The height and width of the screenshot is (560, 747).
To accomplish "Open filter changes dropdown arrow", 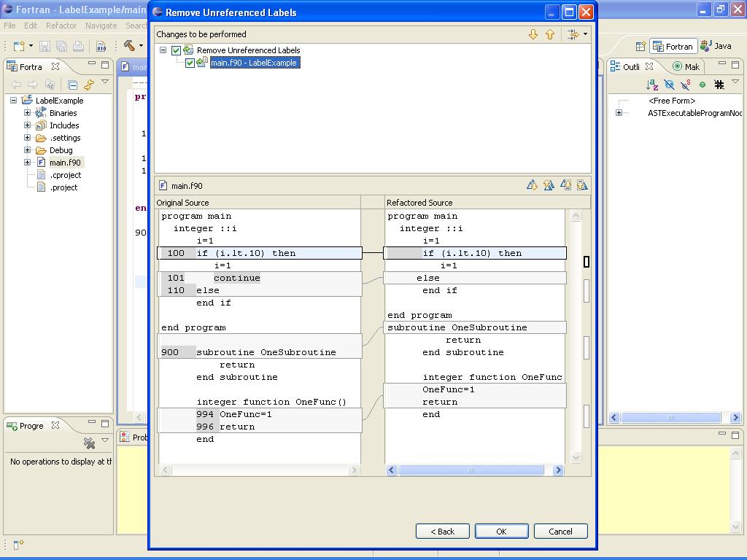I will click(x=586, y=34).
